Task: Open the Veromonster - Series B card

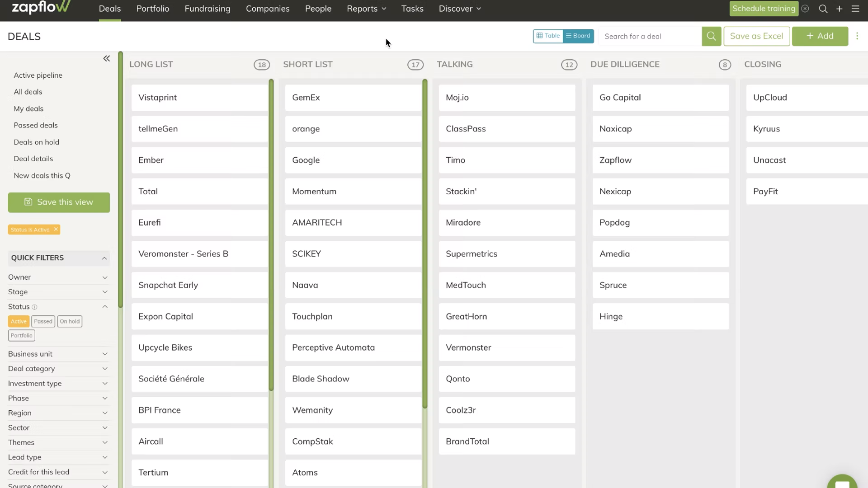Action: 199,254
